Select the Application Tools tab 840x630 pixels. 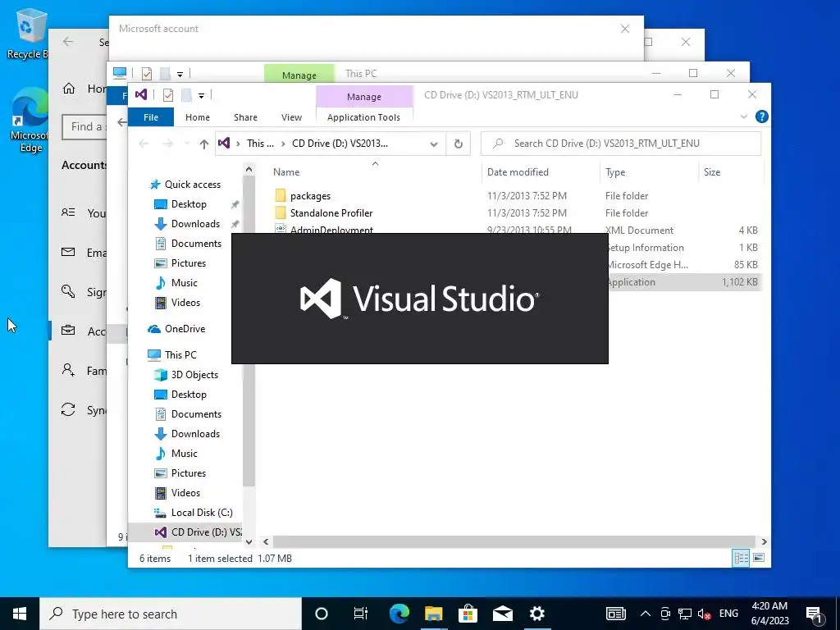[x=363, y=117]
